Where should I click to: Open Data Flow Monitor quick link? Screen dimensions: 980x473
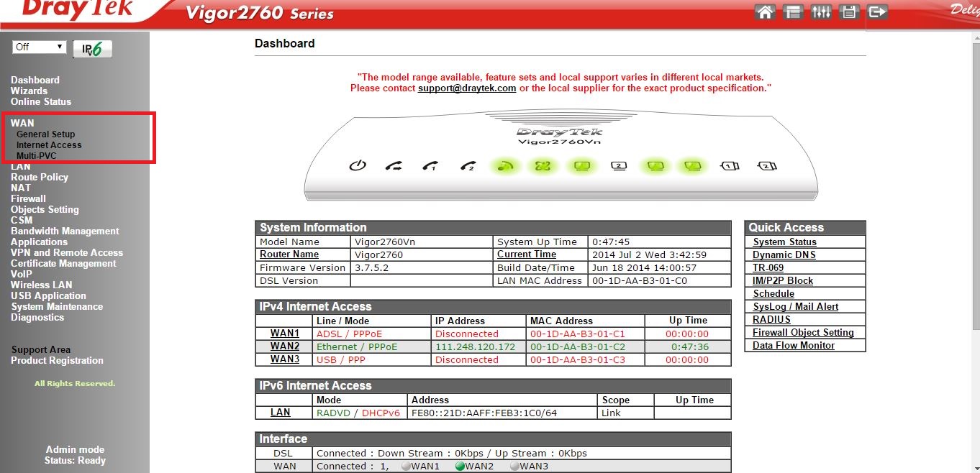coord(793,346)
